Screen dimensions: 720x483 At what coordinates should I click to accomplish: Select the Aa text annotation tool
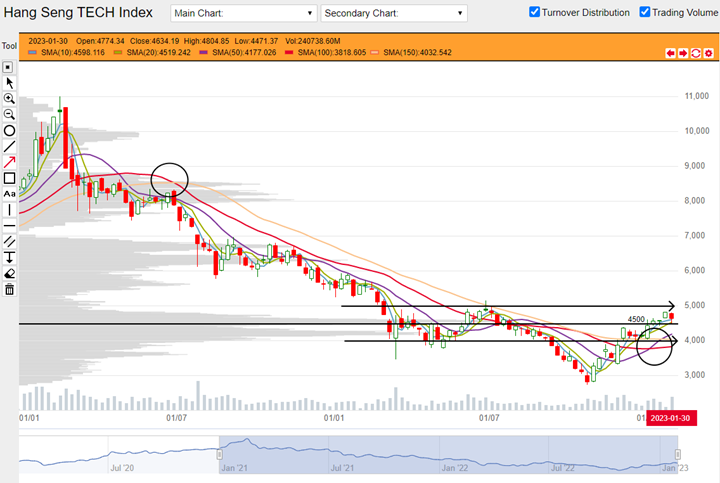pos(9,194)
